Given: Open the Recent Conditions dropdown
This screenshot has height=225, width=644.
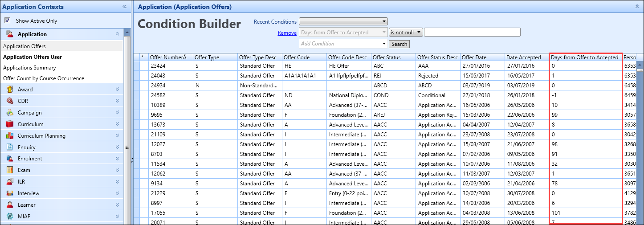Looking at the screenshot, I should (x=343, y=21).
